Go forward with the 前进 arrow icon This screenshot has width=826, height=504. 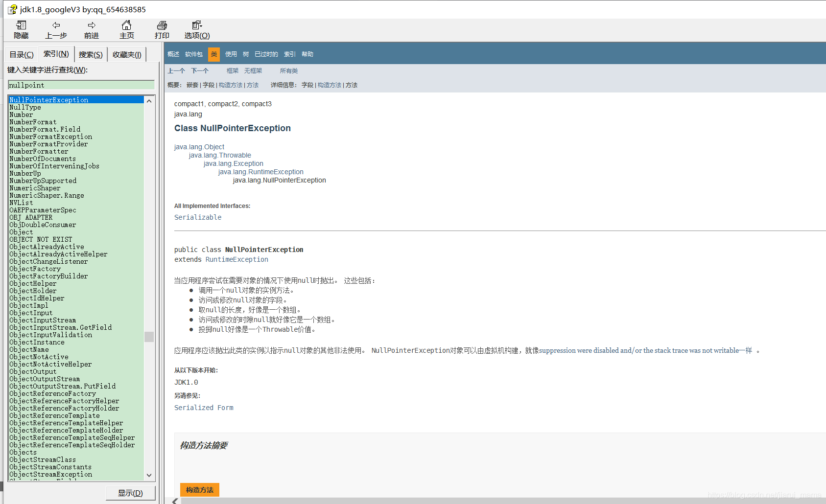[92, 25]
